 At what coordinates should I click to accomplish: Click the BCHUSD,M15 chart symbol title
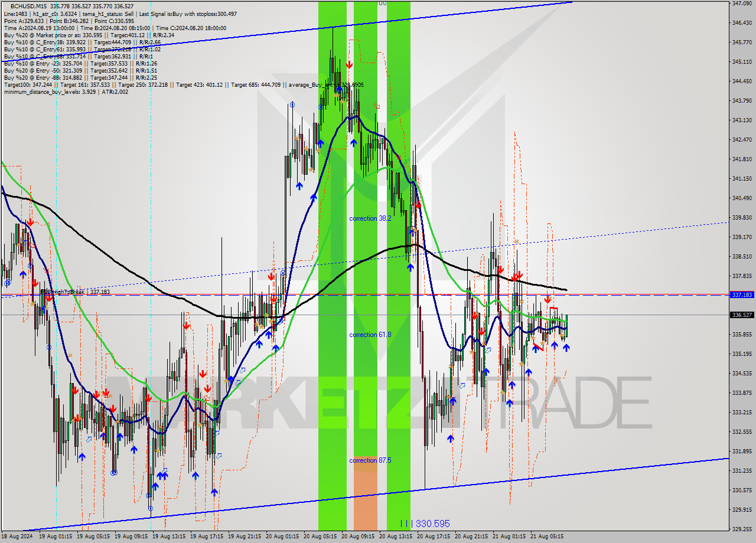pos(27,6)
